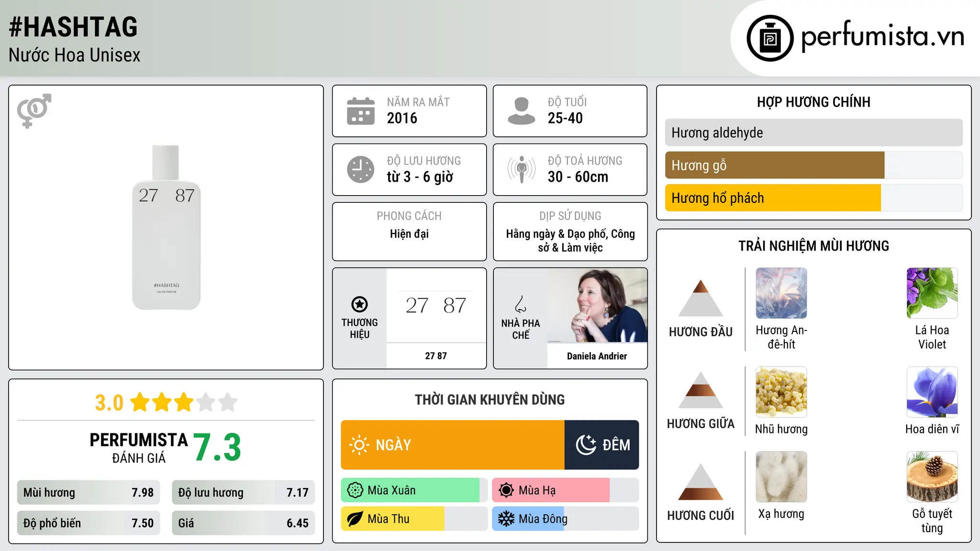Click the 'ĐÊM' label on dark bar

[616, 445]
